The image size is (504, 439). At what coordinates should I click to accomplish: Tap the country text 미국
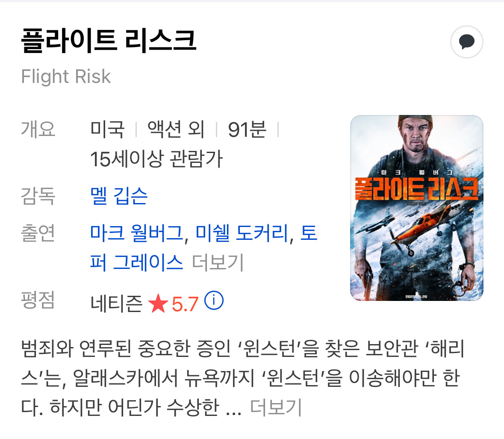click(x=107, y=130)
